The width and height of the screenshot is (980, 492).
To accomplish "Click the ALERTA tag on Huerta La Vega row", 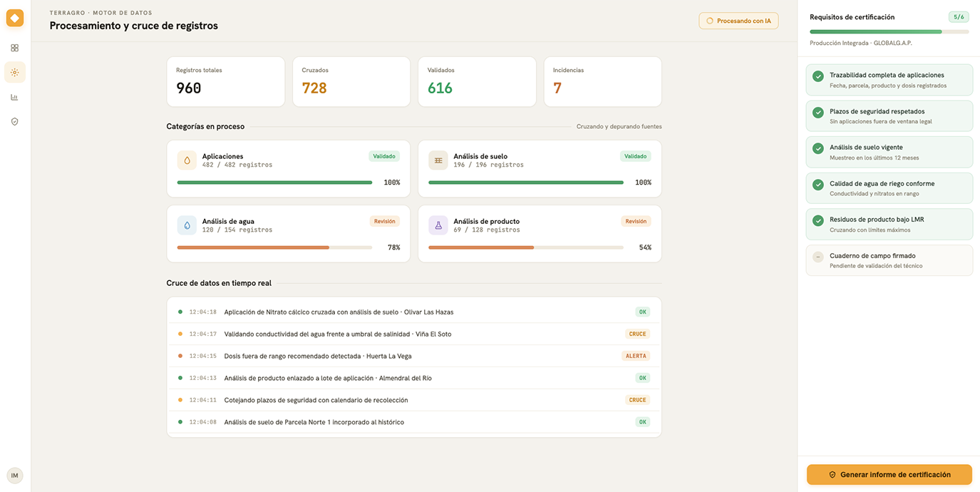I will click(x=636, y=356).
